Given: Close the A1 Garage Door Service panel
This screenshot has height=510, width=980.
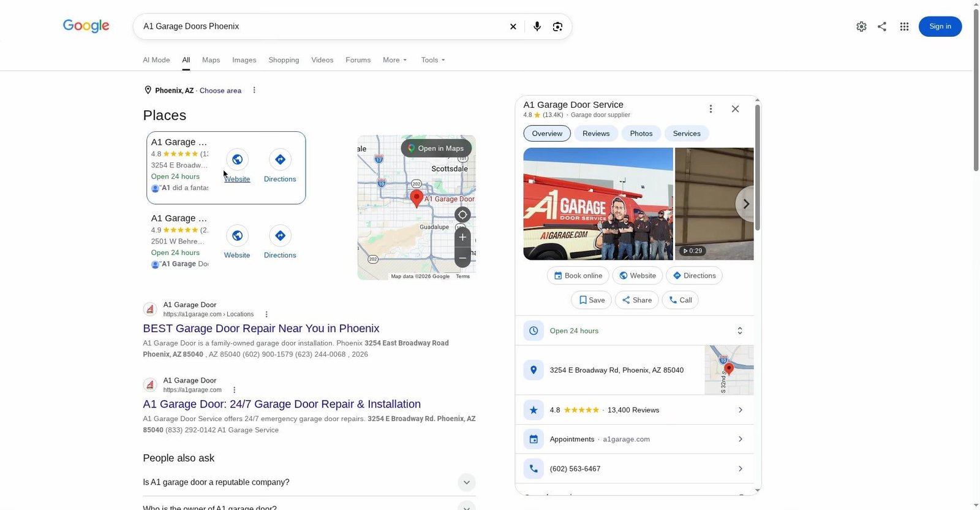Looking at the screenshot, I should tap(735, 108).
